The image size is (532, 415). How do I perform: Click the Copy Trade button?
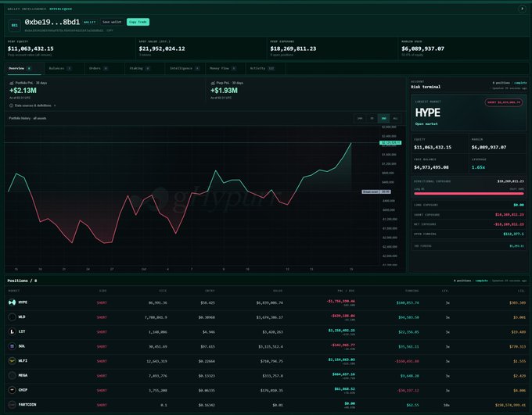pos(138,22)
